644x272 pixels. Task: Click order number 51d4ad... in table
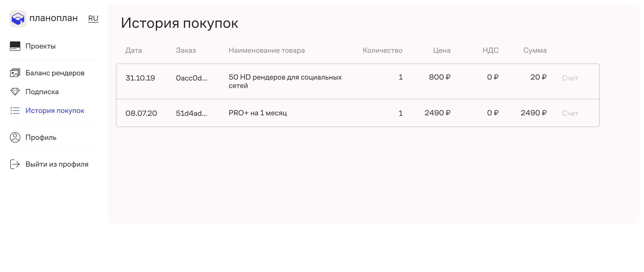point(191,113)
